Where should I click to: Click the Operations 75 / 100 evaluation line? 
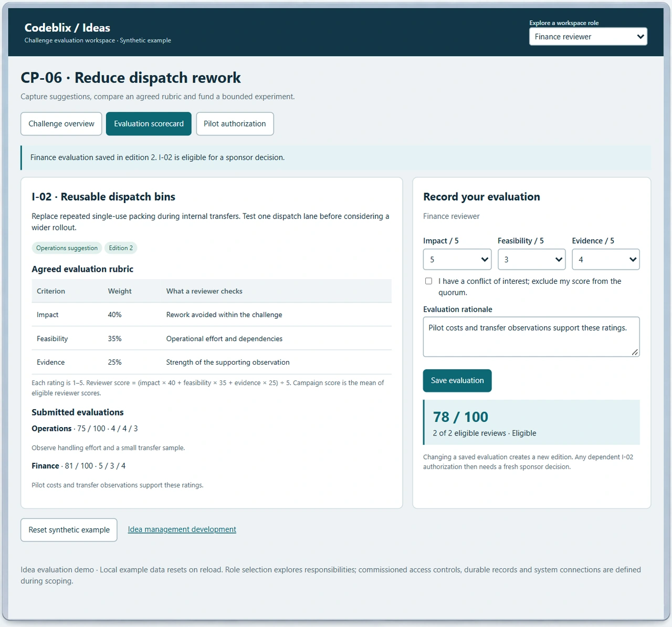(x=85, y=429)
